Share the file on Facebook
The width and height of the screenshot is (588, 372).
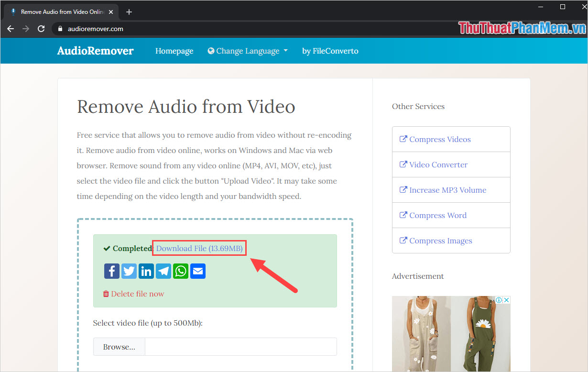tap(111, 271)
